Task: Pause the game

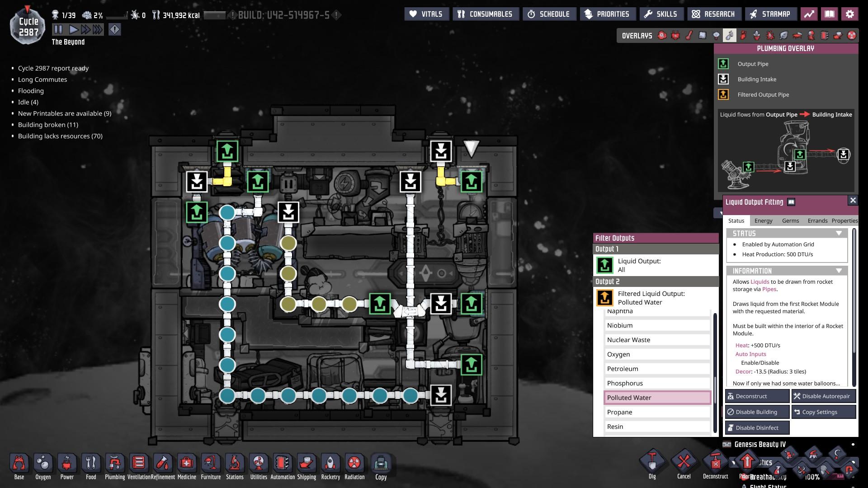Action: click(x=58, y=30)
